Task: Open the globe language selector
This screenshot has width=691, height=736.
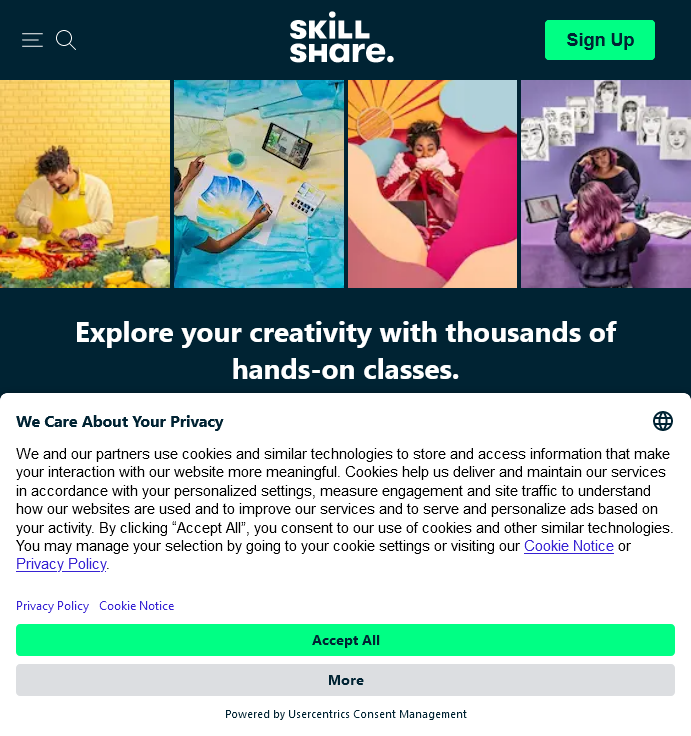Action: [x=663, y=421]
